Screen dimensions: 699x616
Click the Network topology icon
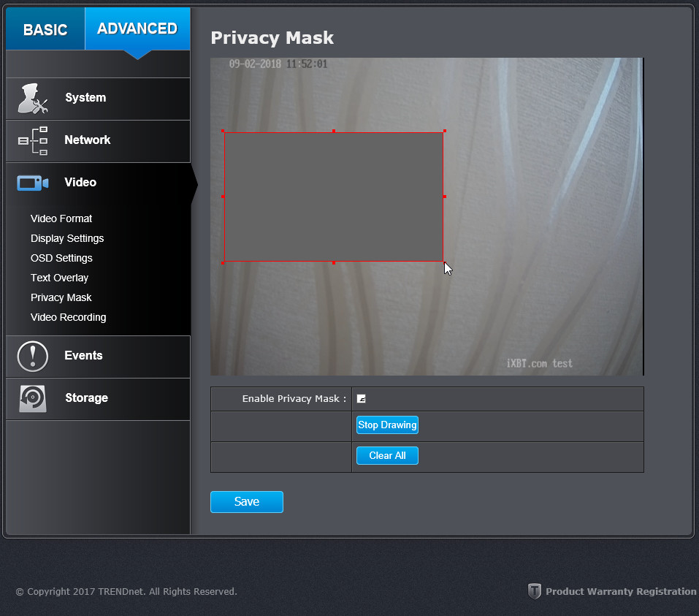coord(33,140)
